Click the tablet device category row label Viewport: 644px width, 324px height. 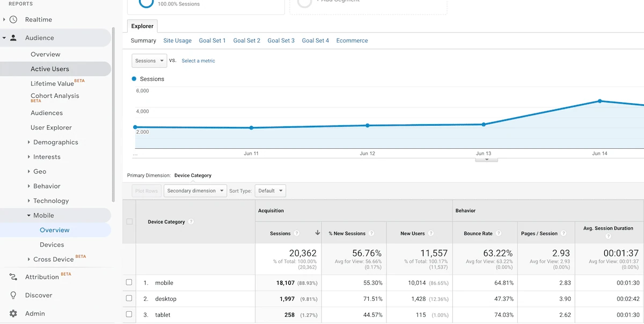[163, 315]
